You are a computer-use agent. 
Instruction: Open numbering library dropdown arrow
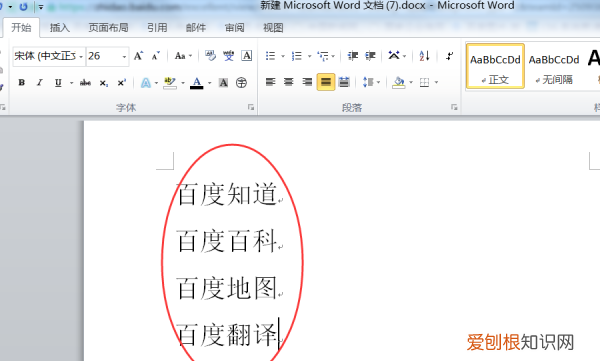309,56
